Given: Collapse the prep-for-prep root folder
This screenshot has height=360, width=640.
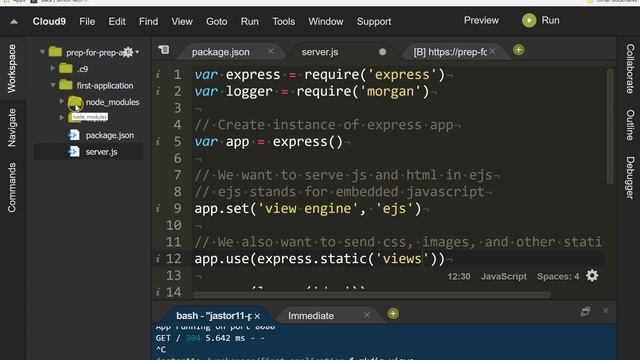Looking at the screenshot, I should (42, 52).
